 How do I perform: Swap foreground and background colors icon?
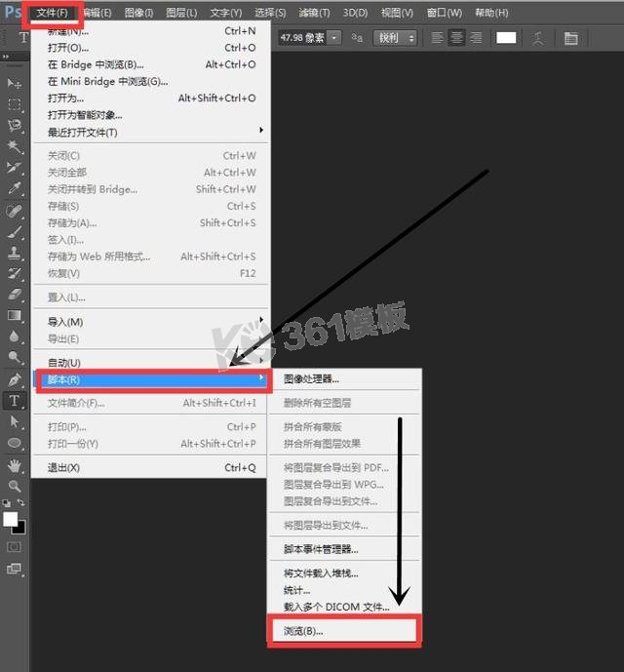point(20,502)
